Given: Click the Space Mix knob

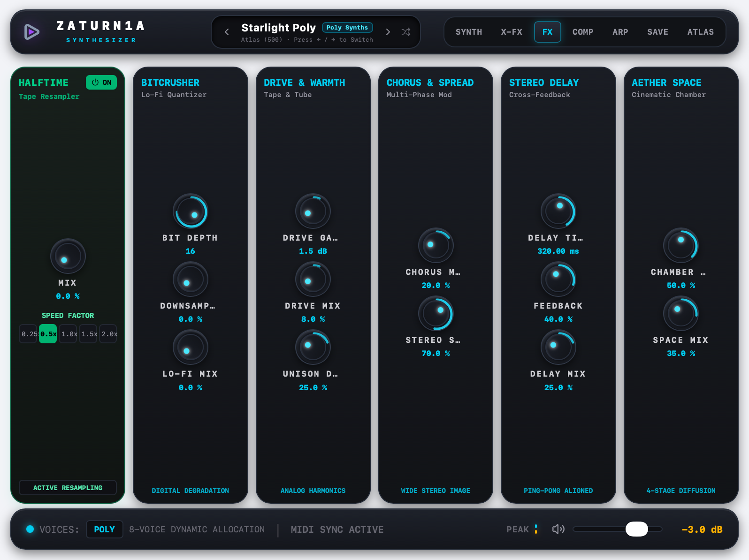Looking at the screenshot, I should [x=681, y=313].
